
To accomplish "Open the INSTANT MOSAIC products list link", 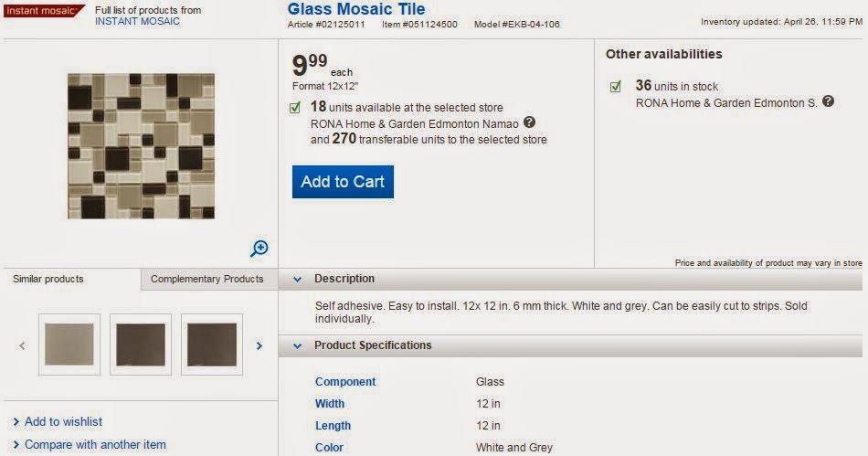I will [x=137, y=21].
